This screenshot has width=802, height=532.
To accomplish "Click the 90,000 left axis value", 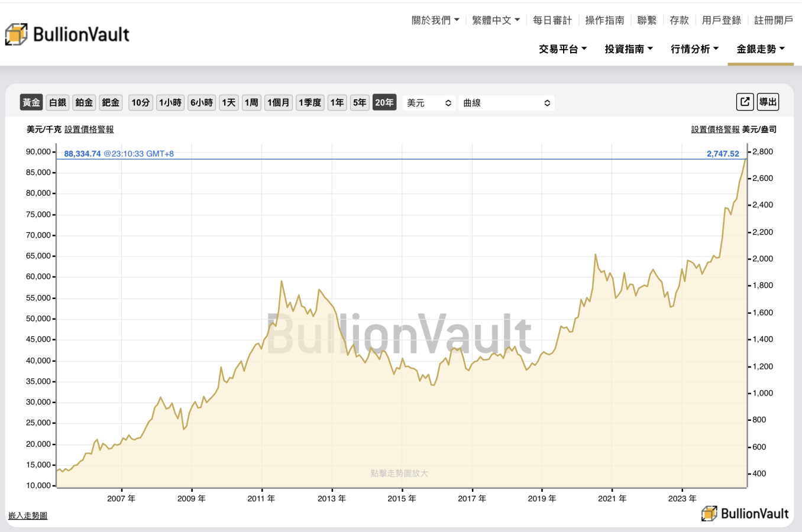I will [38, 152].
